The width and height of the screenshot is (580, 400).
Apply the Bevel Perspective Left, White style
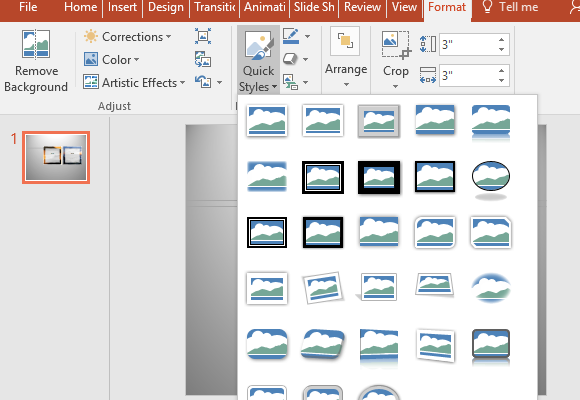(435, 345)
